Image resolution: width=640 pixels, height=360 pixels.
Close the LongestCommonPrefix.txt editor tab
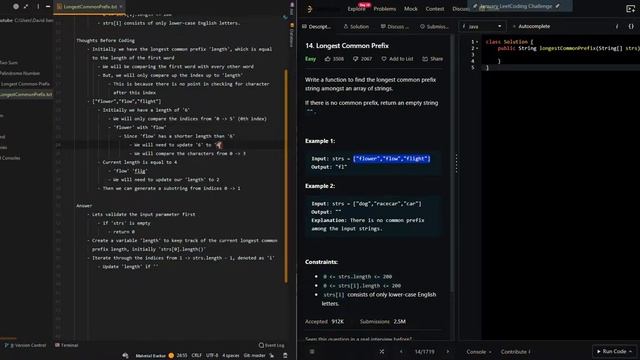(x=121, y=7)
